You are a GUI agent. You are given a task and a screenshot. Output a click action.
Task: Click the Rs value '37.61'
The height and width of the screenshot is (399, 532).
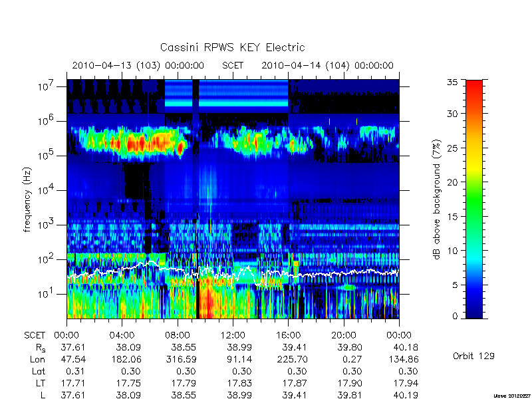click(x=73, y=347)
